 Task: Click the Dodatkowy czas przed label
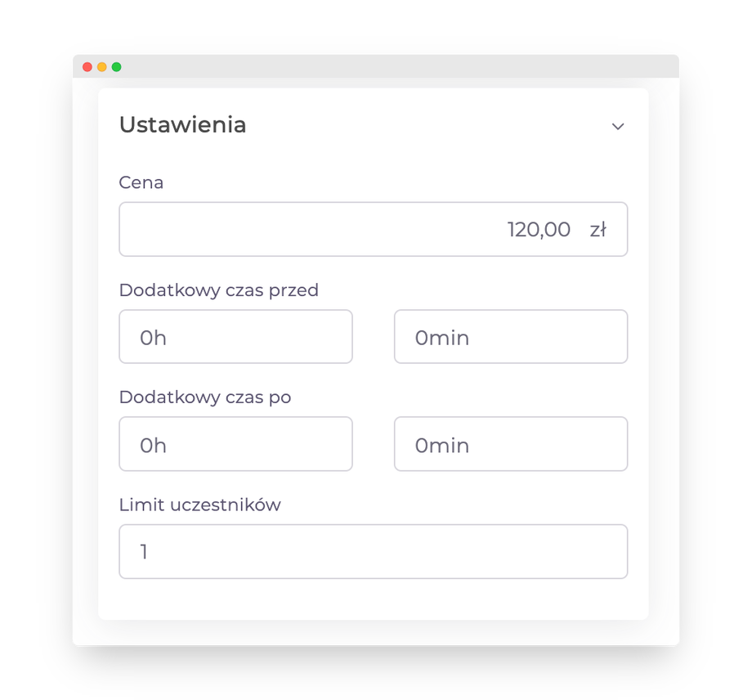218,290
